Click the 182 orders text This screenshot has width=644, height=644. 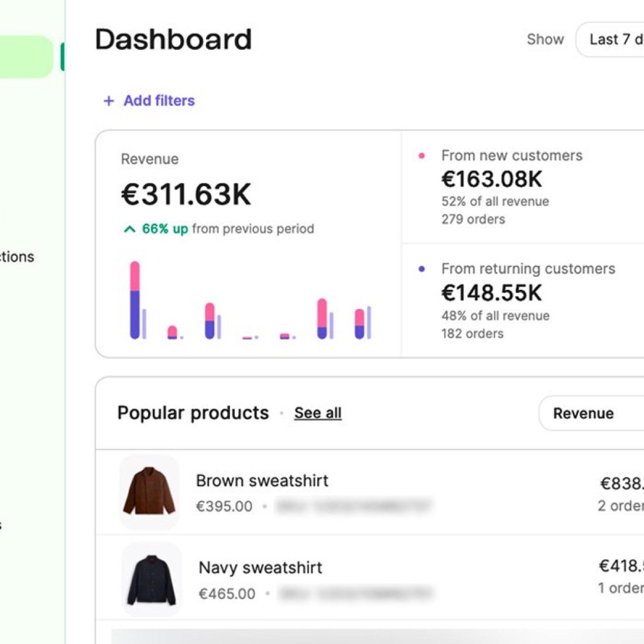472,334
